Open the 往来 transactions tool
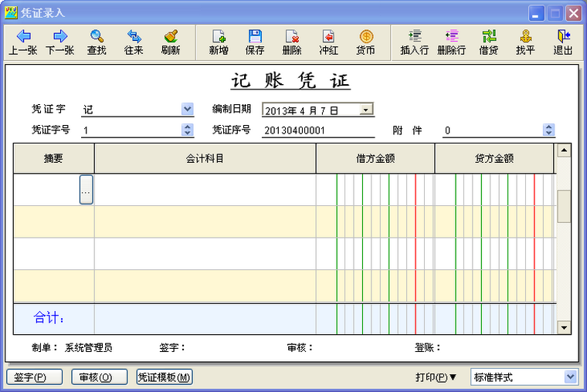Viewport: 587px width, 392px height. pyautogui.click(x=134, y=42)
